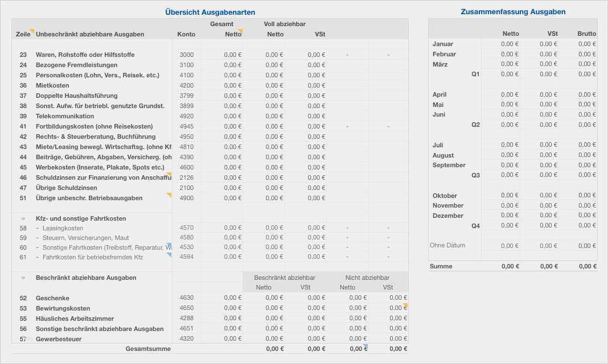
Task: Click the Summe Brutto total cell
Action: point(588,266)
